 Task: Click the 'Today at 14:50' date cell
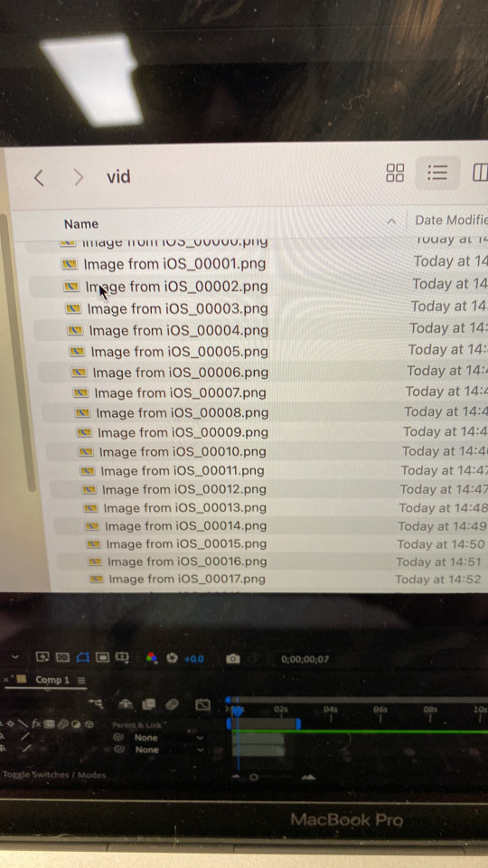440,544
